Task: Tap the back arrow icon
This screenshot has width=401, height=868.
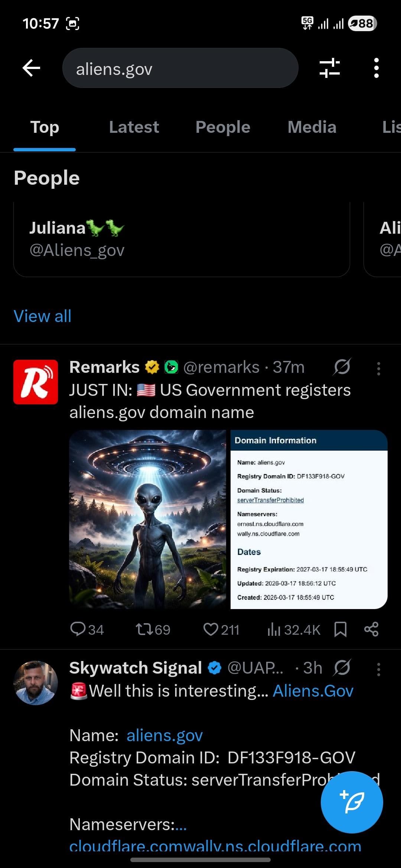Action: pos(32,68)
